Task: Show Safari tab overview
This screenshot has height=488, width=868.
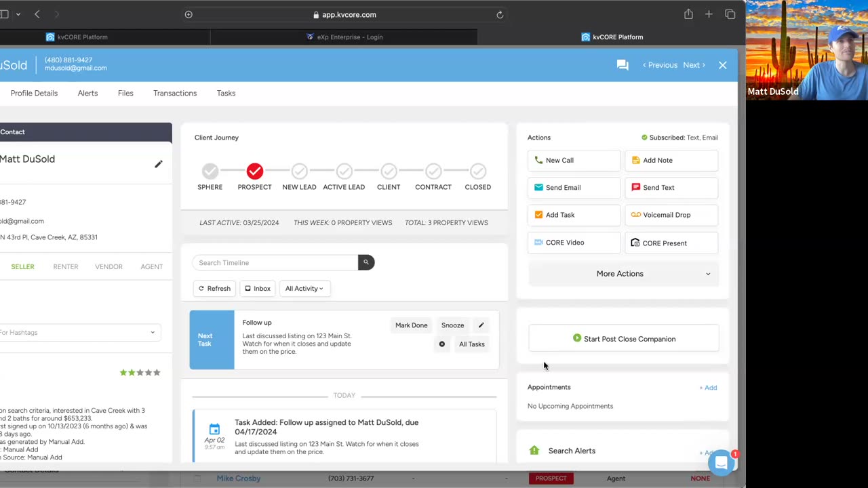Action: point(730,14)
